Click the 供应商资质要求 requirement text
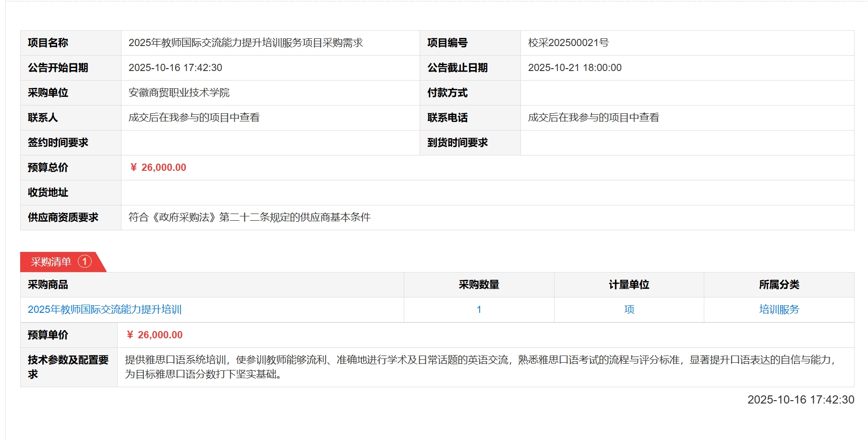The height and width of the screenshot is (440, 868). [x=249, y=217]
